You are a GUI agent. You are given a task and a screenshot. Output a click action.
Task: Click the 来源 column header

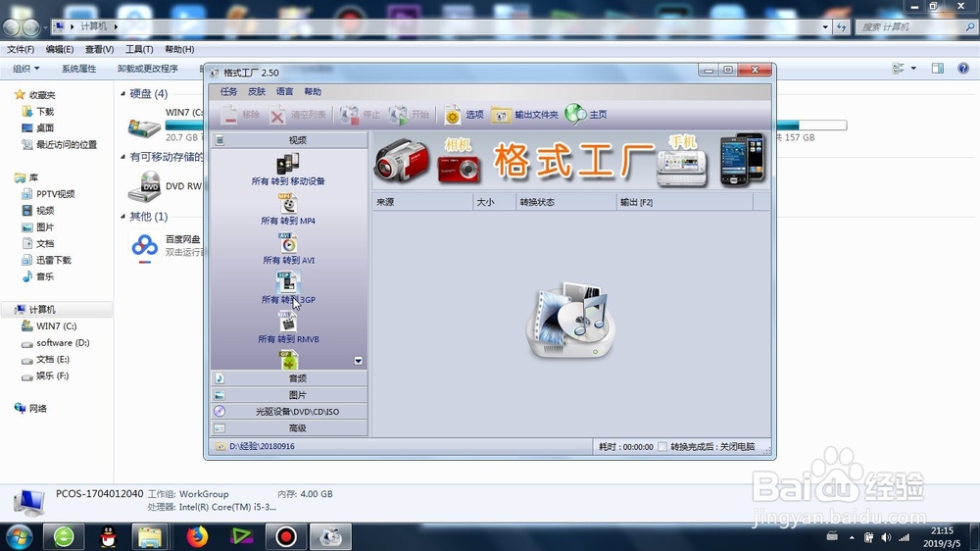(422, 202)
